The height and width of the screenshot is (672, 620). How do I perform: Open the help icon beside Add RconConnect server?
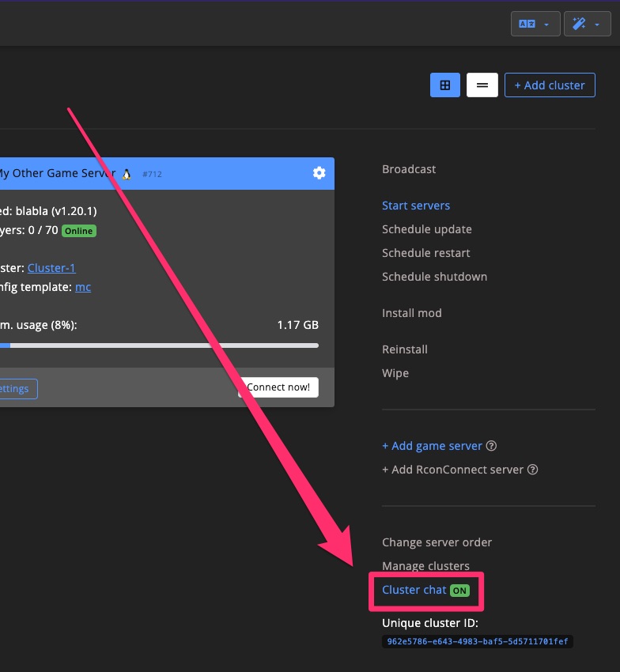pyautogui.click(x=531, y=470)
